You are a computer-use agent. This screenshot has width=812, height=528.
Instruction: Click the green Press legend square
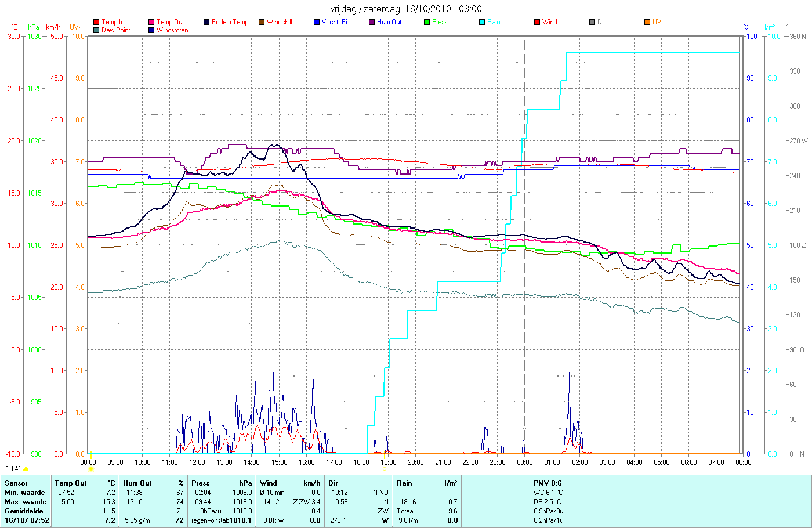point(427,22)
